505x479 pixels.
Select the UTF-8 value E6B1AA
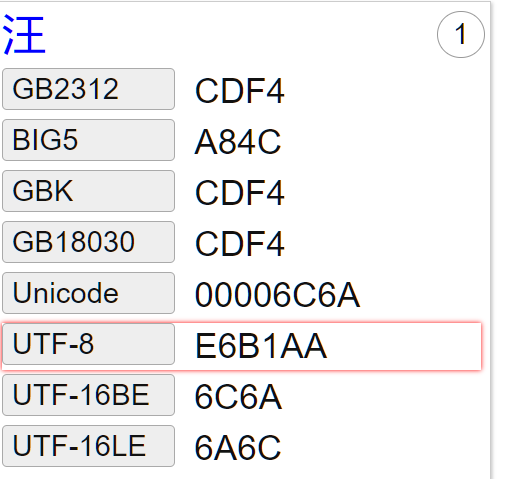point(261,346)
